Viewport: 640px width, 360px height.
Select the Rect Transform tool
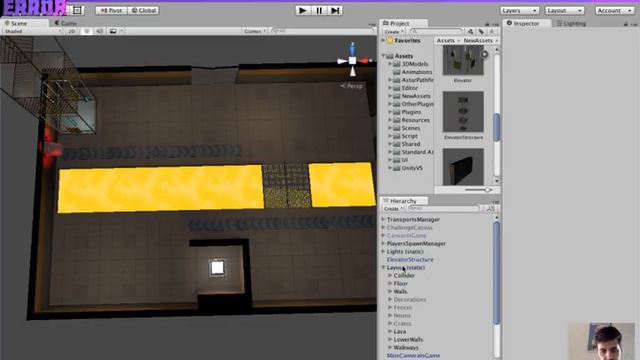pos(78,10)
